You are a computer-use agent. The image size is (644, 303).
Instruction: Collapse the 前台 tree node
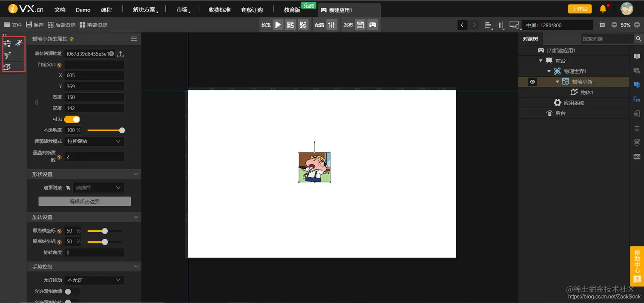tap(540, 61)
